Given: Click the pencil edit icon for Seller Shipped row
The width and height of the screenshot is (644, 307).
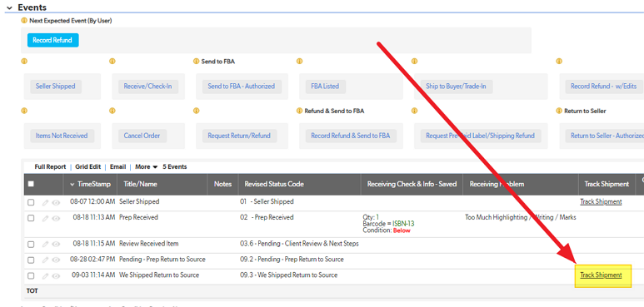Looking at the screenshot, I should click(46, 202).
